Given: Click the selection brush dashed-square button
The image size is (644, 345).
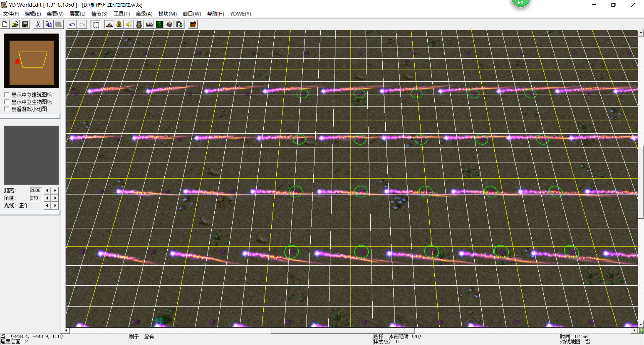Looking at the screenshot, I should click(x=96, y=24).
